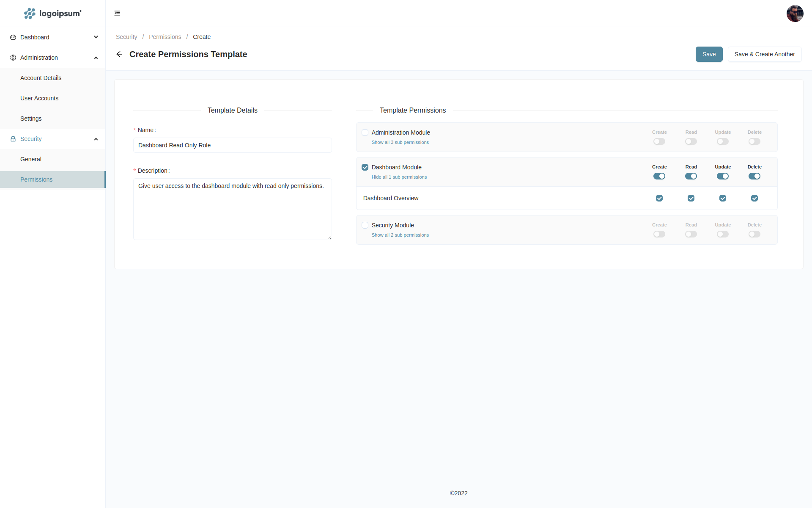Check the Administration Module checkbox

[x=365, y=133]
